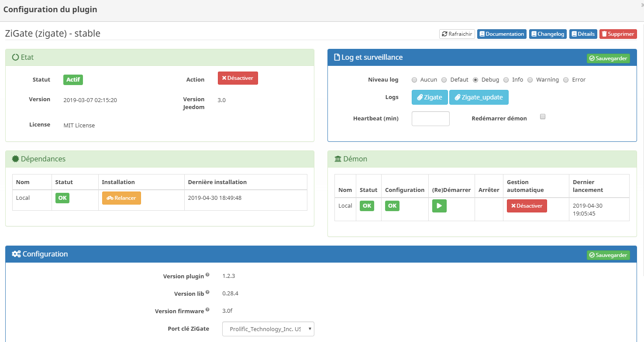Focus the Heartbeat (min) input field
Image resolution: width=644 pixels, height=342 pixels.
click(x=430, y=119)
